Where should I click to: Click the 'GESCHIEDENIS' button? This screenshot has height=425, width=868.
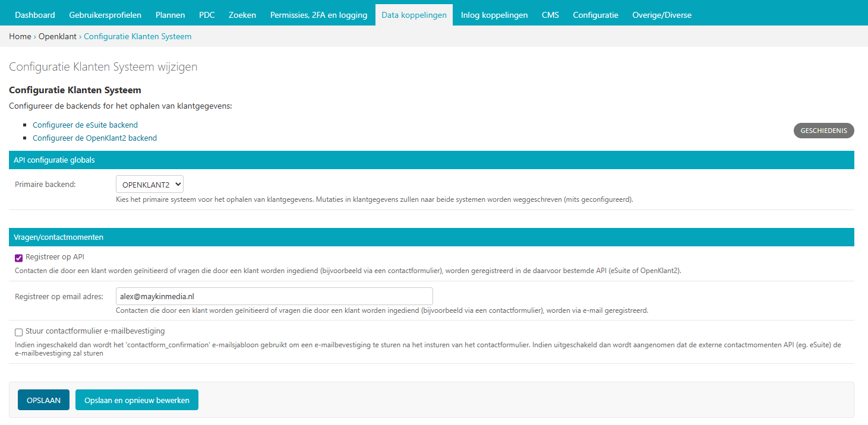(x=823, y=130)
